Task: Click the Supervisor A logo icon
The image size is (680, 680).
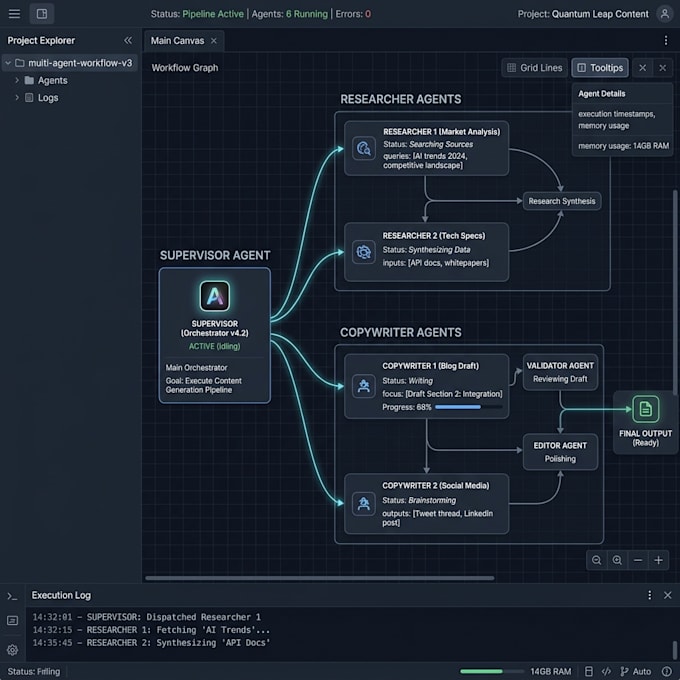Action: 215,296
